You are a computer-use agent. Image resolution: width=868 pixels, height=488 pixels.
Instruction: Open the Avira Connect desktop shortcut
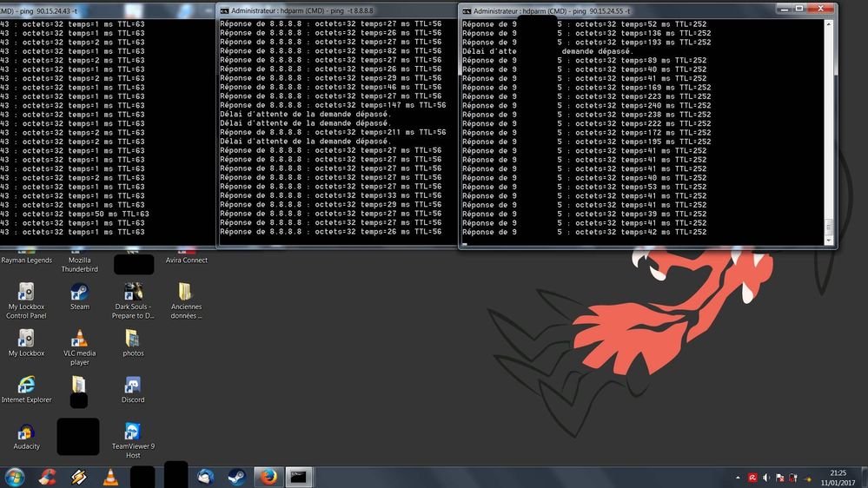(x=187, y=256)
